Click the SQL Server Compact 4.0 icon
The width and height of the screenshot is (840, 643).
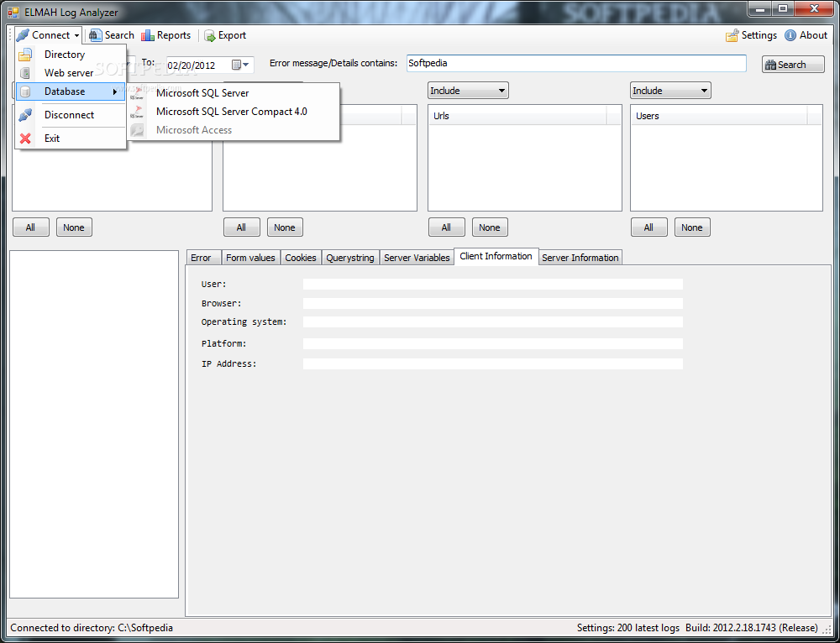[139, 112]
